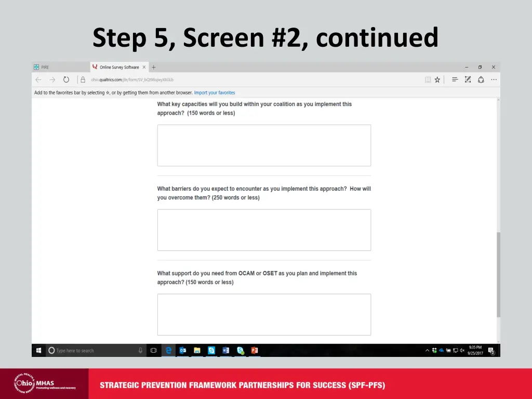Click the page's vertical scrollbar thumb
Viewport: 532px width, 399px height.
(x=498, y=275)
